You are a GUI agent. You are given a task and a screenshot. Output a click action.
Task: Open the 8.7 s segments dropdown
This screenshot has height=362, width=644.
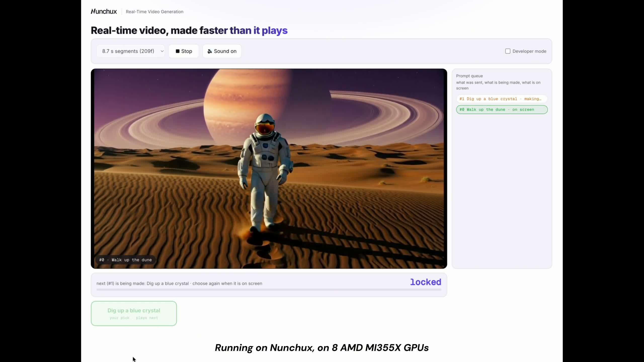131,51
